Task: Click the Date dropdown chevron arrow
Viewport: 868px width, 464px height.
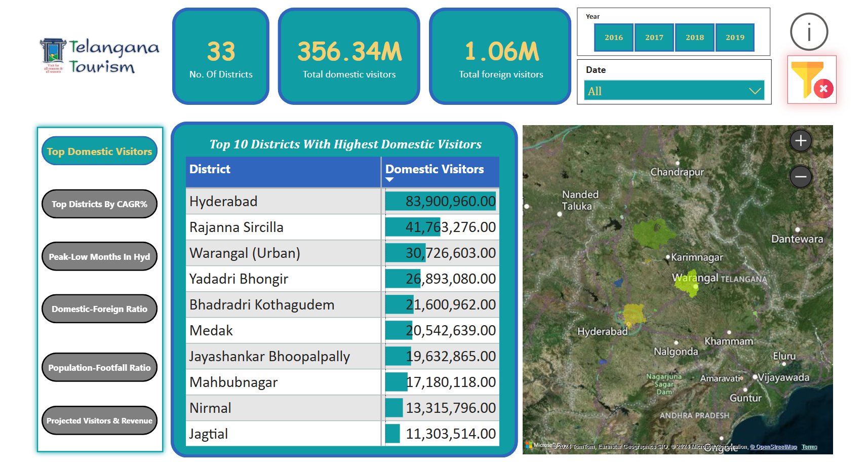Action: click(755, 91)
